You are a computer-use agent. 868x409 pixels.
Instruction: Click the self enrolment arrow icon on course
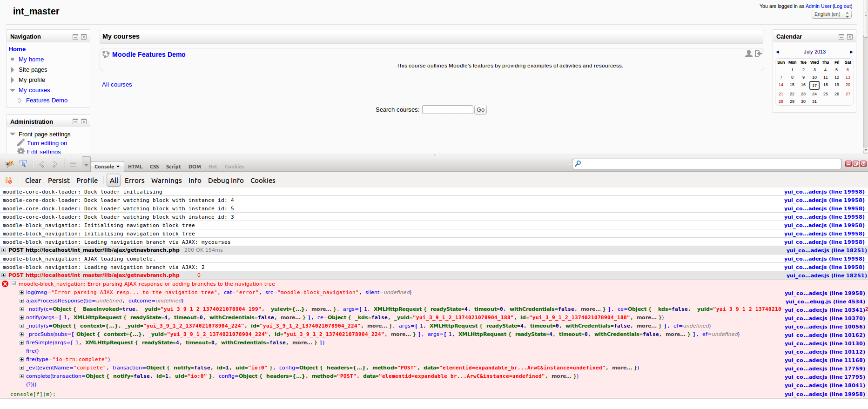click(759, 54)
